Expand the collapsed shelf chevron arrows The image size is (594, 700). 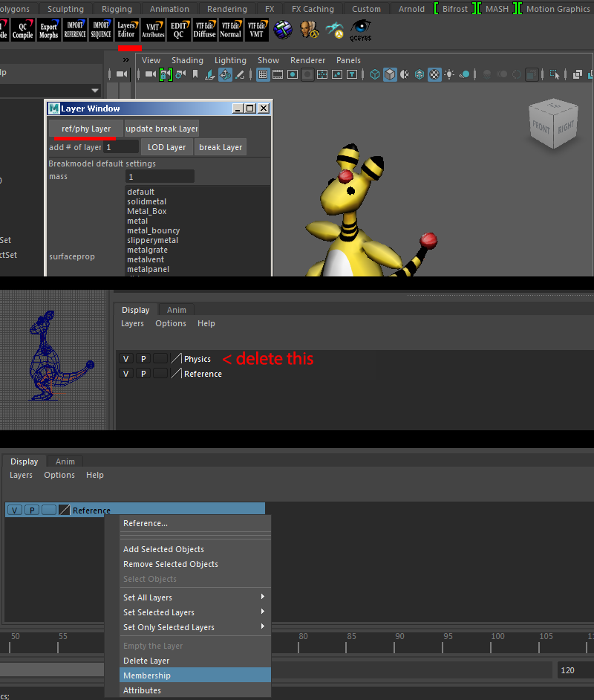pos(125,60)
